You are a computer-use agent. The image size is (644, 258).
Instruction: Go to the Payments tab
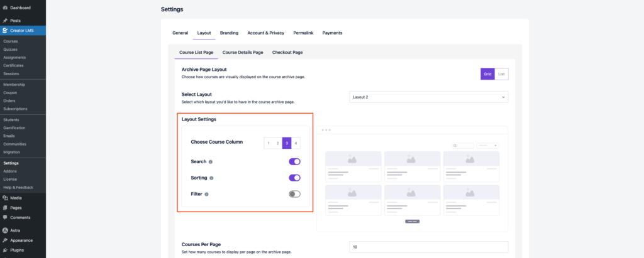pyautogui.click(x=332, y=33)
